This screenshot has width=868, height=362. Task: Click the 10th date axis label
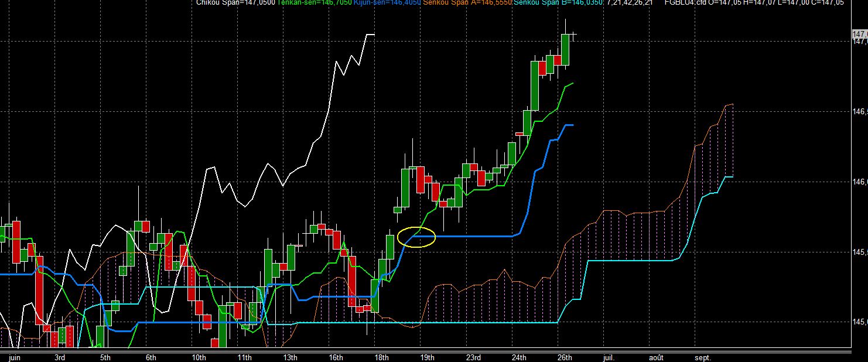tap(199, 357)
